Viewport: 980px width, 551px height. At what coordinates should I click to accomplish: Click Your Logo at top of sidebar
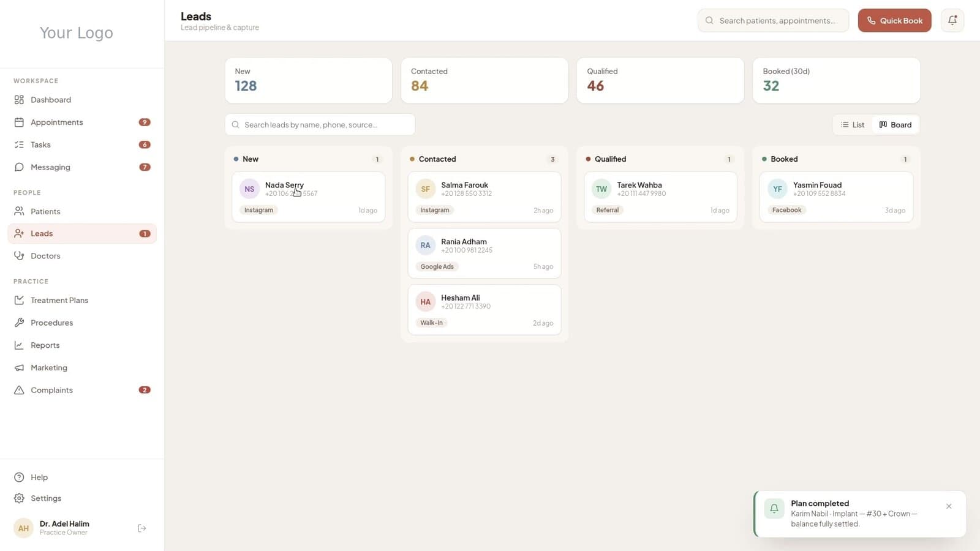pos(77,32)
